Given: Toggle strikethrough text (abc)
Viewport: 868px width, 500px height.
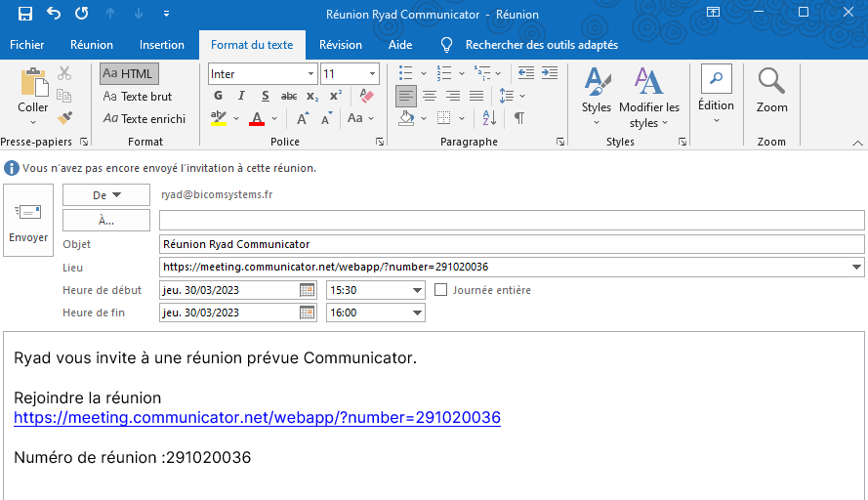Looking at the screenshot, I should (289, 96).
